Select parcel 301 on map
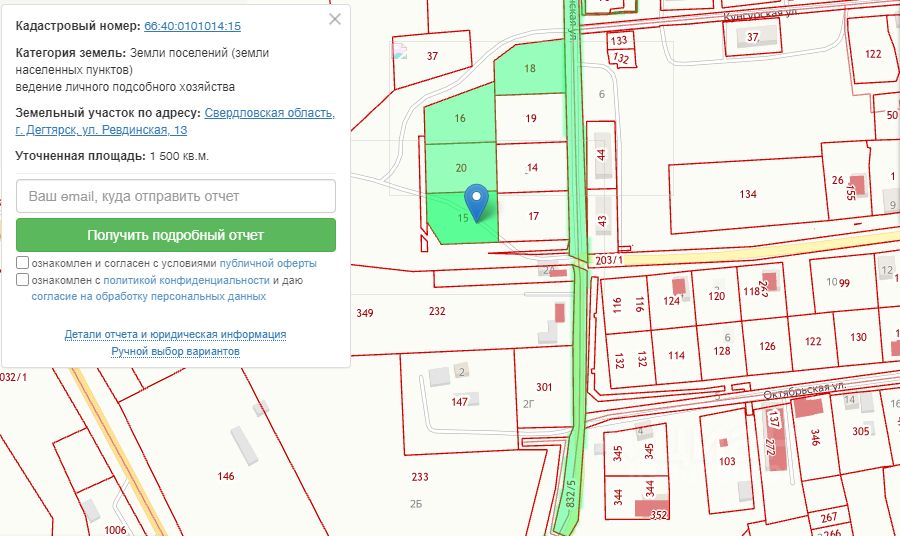900x536 pixels. point(544,387)
